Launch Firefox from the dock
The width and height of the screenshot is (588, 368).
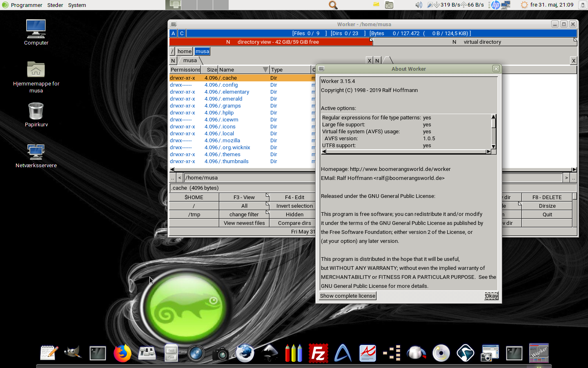pos(122,353)
